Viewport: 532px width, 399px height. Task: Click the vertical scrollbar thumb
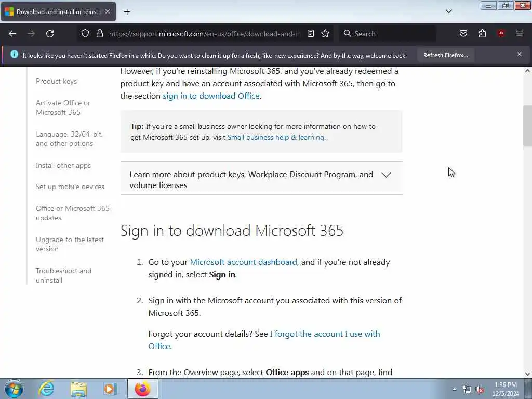point(527,126)
